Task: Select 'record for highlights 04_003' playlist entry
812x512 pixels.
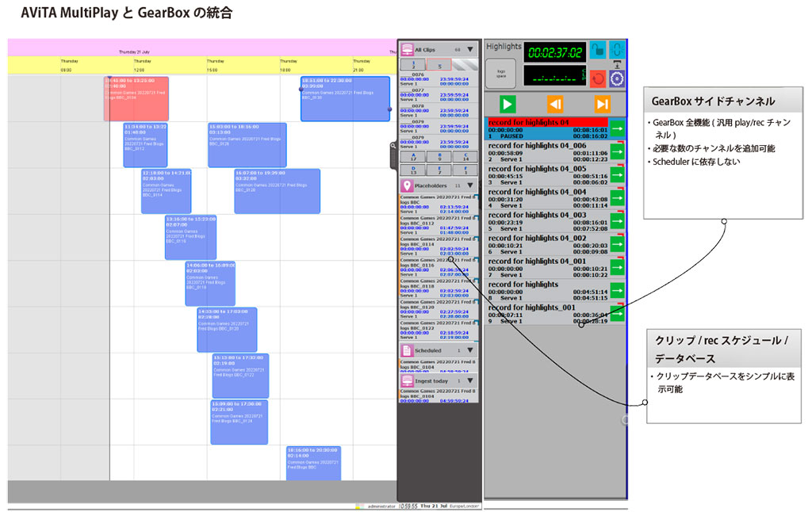Action: pyautogui.click(x=547, y=221)
